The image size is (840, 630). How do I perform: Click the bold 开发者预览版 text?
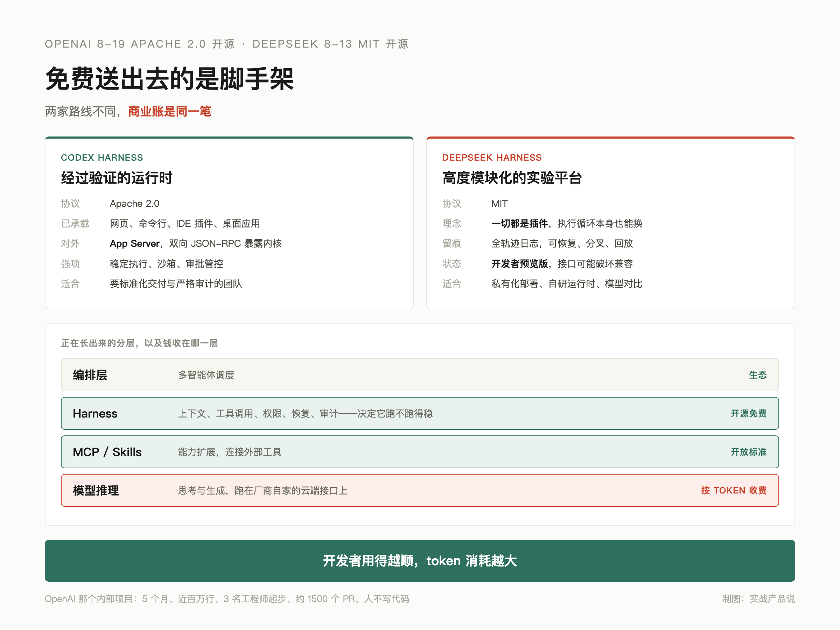pyautogui.click(x=519, y=264)
